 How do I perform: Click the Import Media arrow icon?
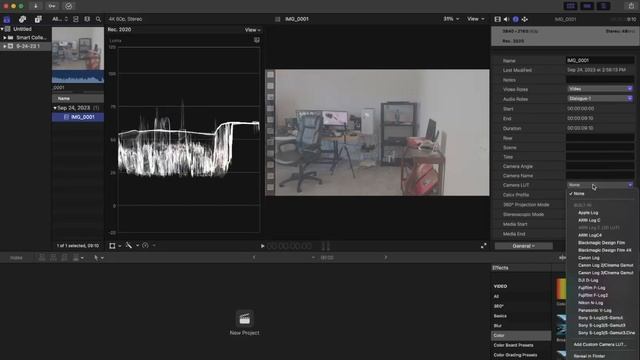36,6
